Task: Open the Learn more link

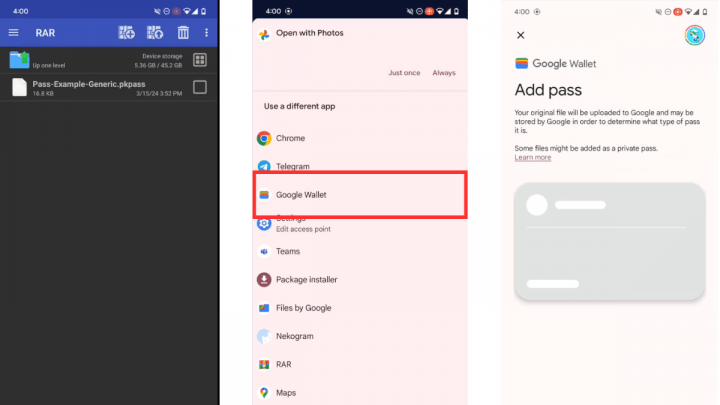Action: [533, 157]
